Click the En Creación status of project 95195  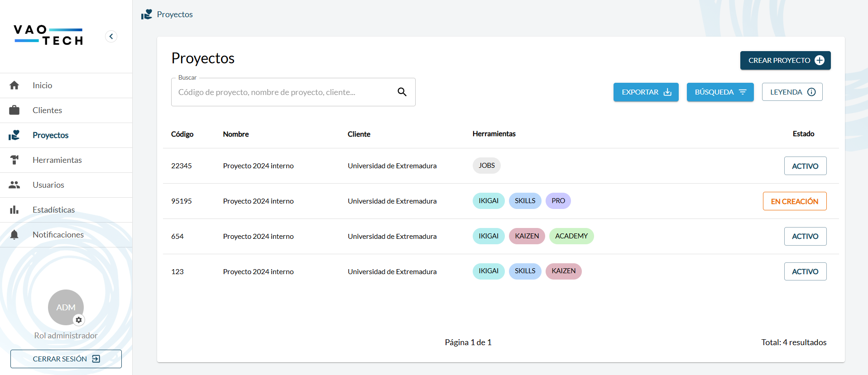pyautogui.click(x=794, y=201)
